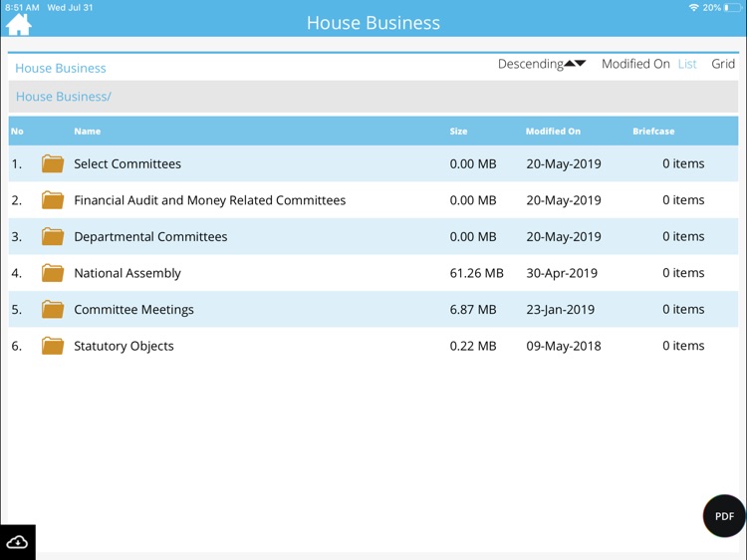The height and width of the screenshot is (560, 747).
Task: Click the 61.26 MB size value
Action: 476,273
